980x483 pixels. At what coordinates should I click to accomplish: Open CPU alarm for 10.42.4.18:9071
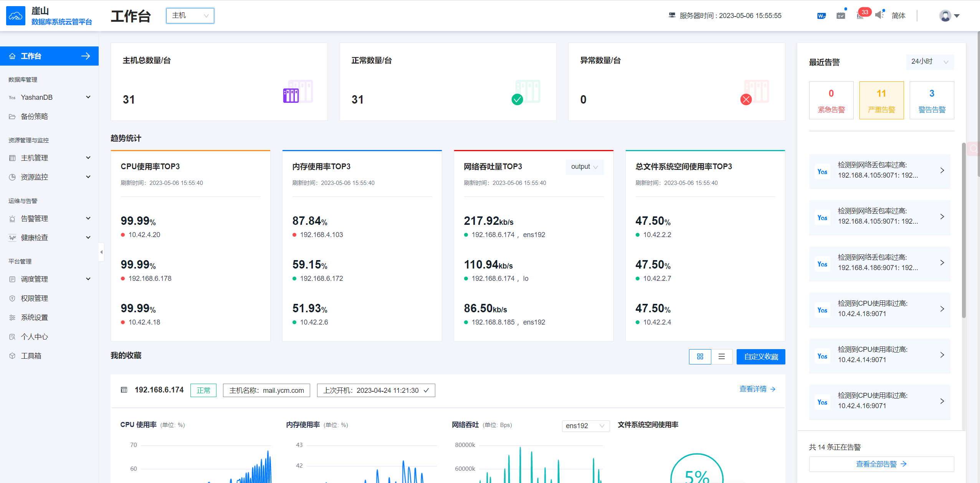879,309
